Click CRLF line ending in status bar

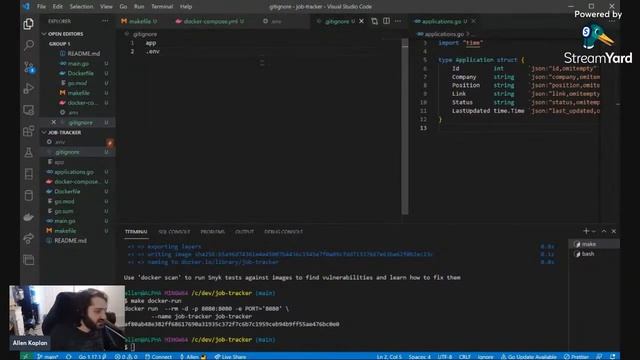(x=464, y=356)
